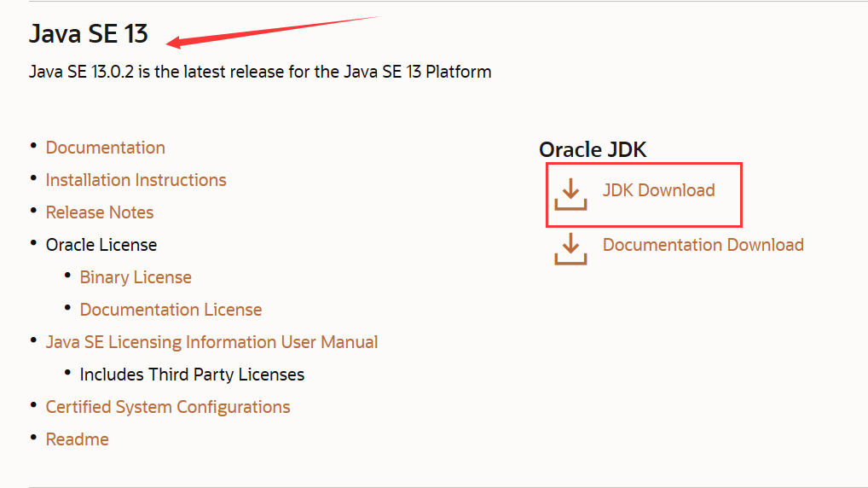View Certified System Configurations

click(168, 407)
